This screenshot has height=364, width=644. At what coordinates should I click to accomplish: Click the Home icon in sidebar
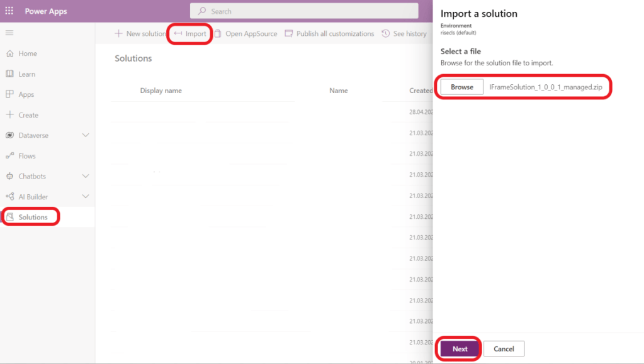tap(9, 54)
